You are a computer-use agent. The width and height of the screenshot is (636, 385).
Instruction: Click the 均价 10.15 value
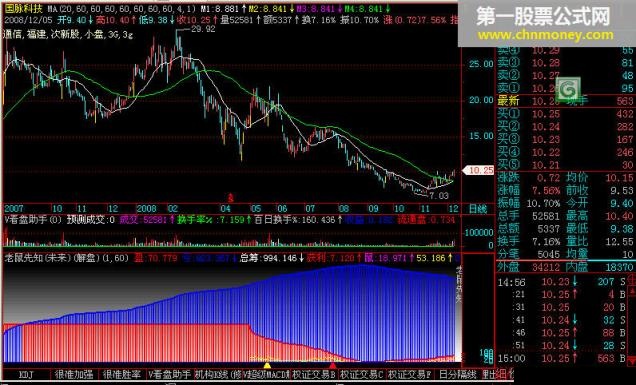point(619,178)
